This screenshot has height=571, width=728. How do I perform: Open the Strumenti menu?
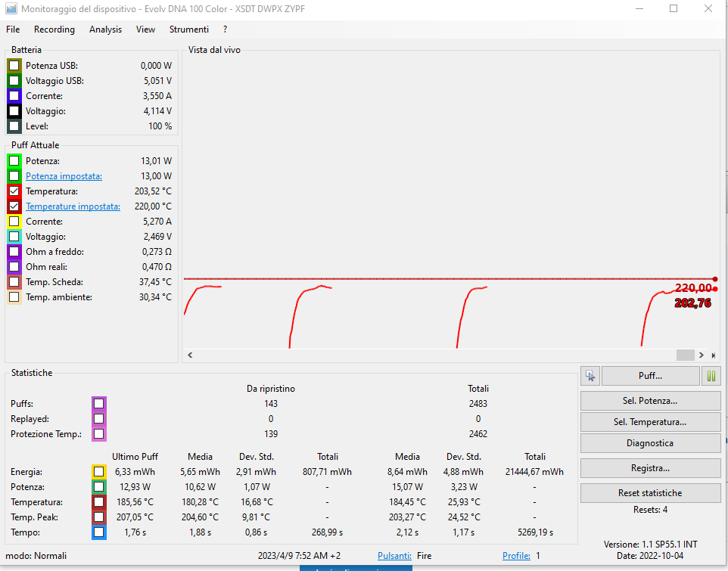coord(189,29)
